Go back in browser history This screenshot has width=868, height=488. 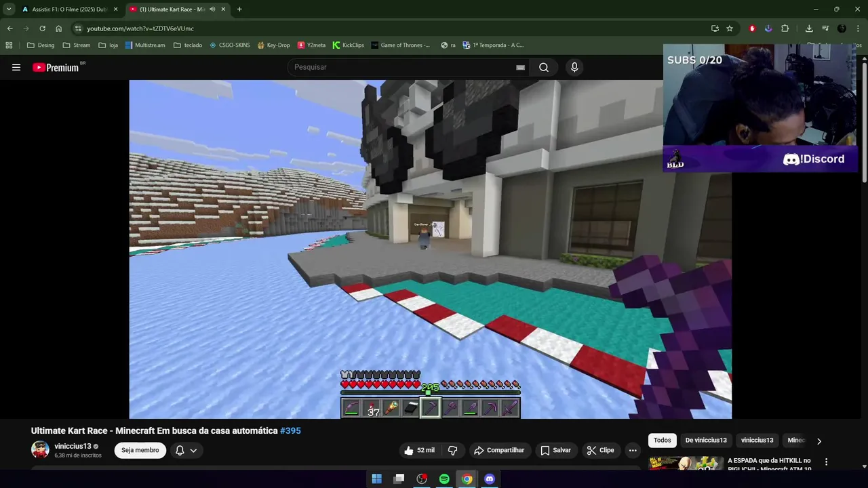(x=9, y=28)
